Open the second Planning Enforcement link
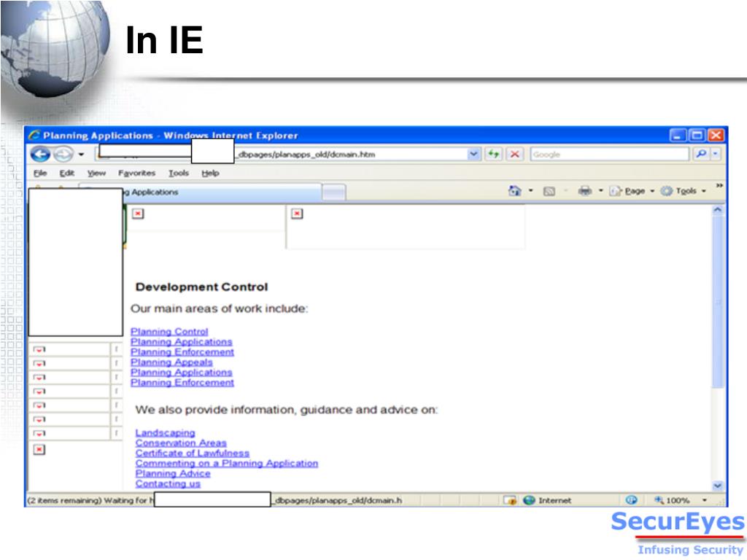 (x=182, y=382)
